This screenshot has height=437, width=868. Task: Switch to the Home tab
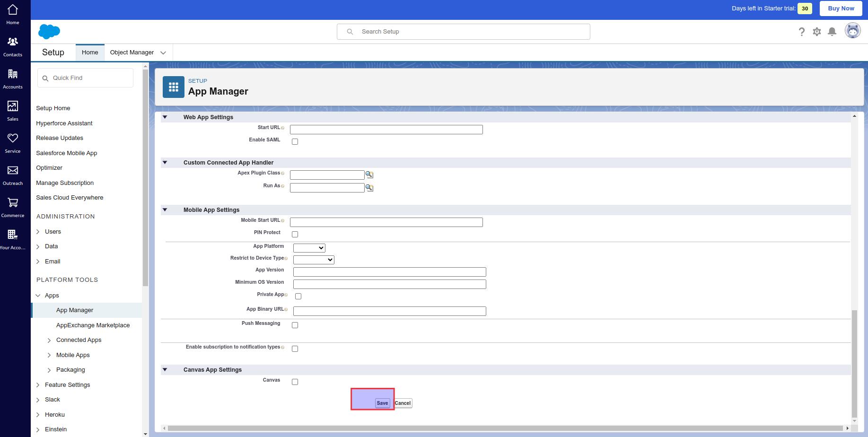click(90, 52)
